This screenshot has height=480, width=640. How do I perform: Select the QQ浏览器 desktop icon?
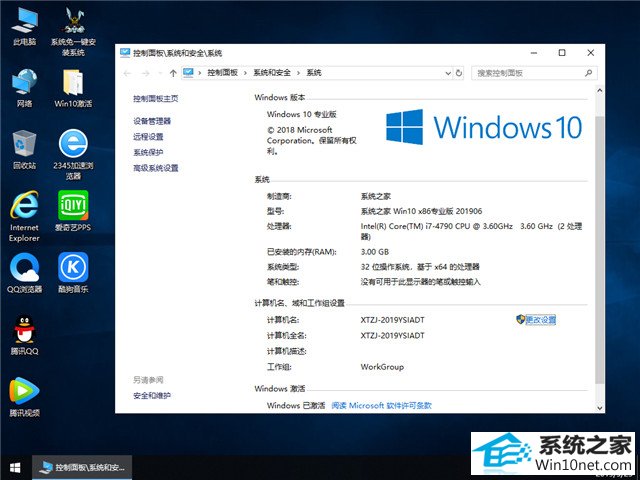(x=24, y=273)
